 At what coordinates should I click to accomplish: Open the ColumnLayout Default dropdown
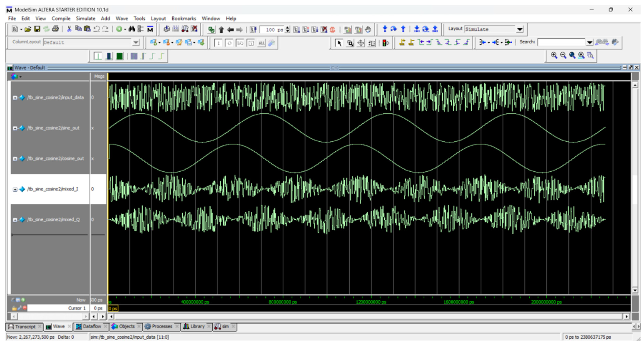136,43
